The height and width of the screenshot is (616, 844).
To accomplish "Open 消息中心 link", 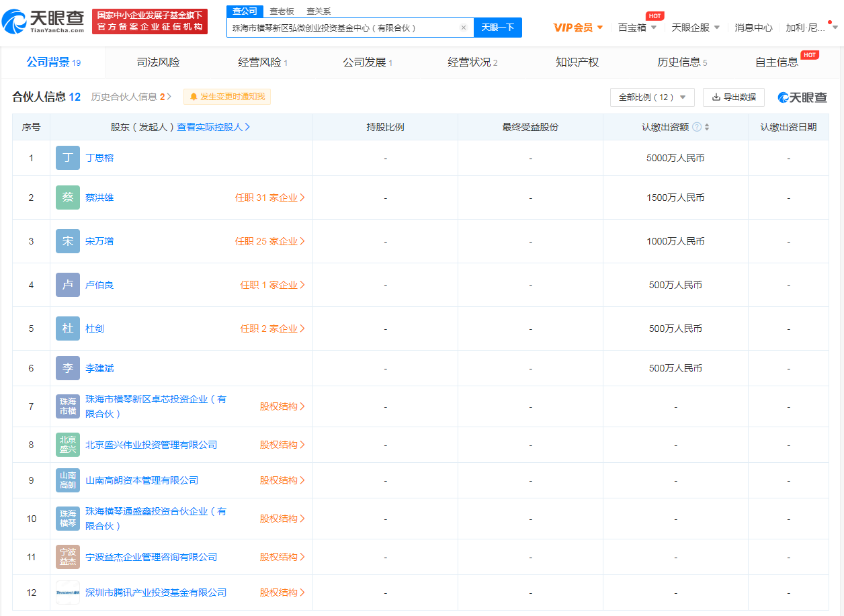I will pyautogui.click(x=753, y=28).
